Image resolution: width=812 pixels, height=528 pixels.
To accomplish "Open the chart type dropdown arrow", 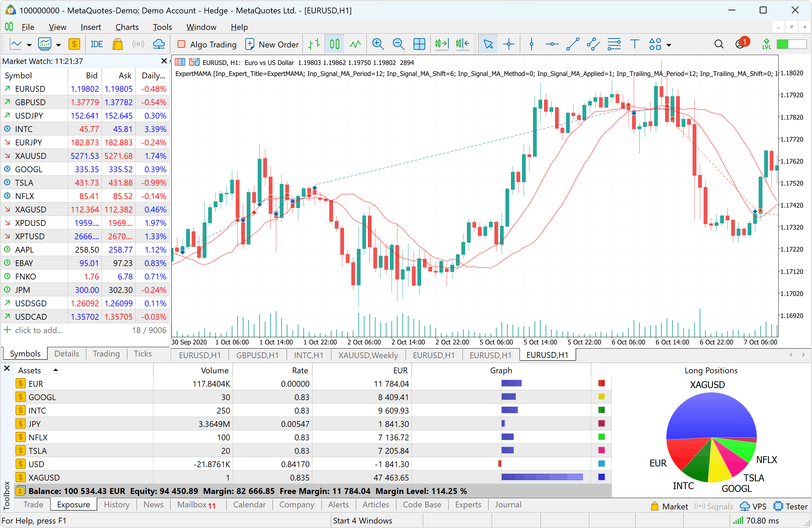I will 29,45.
